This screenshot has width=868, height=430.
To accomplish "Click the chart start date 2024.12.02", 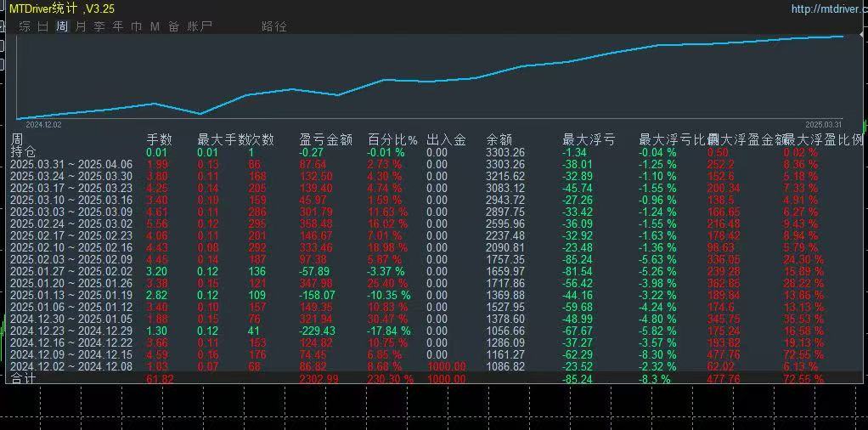I will 43,125.
